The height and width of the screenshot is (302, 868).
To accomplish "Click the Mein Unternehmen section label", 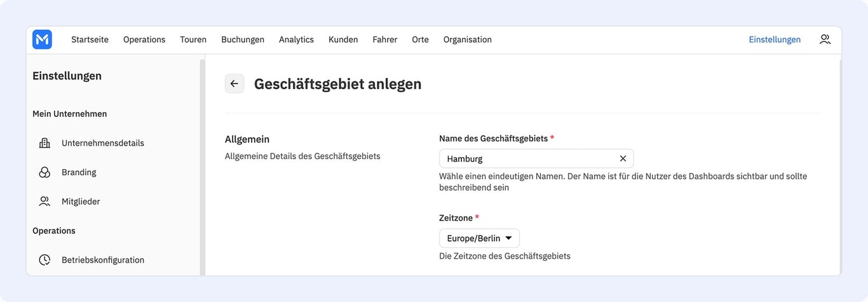I will 70,114.
